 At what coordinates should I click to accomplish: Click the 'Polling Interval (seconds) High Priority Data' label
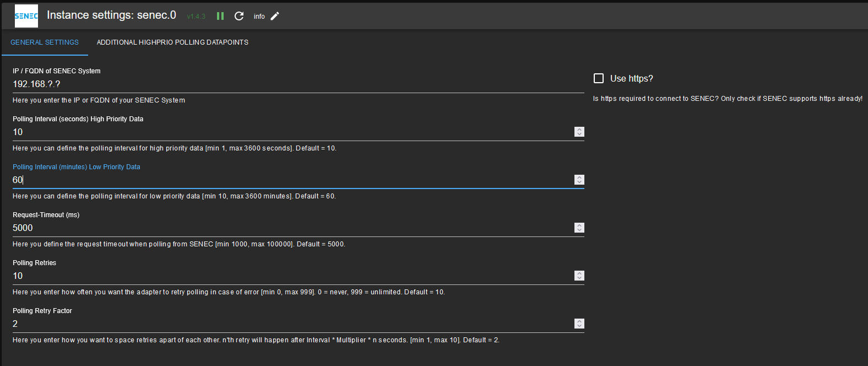[x=78, y=119]
